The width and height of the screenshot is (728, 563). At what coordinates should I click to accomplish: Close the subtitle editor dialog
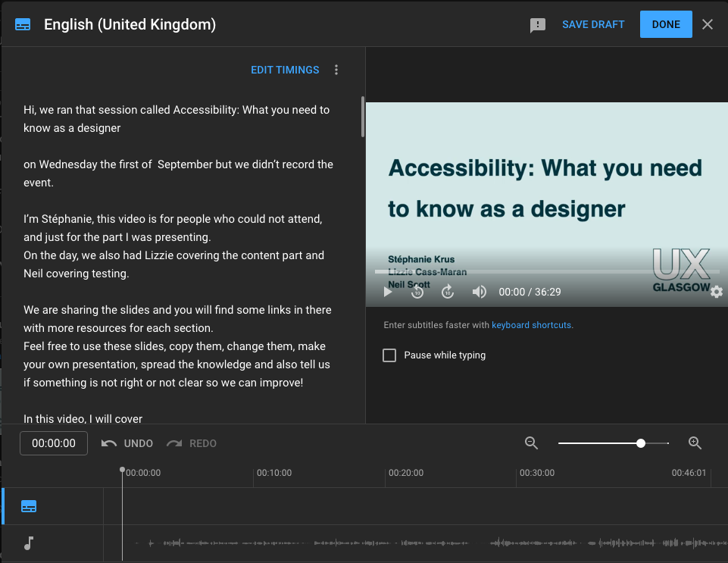coord(707,24)
